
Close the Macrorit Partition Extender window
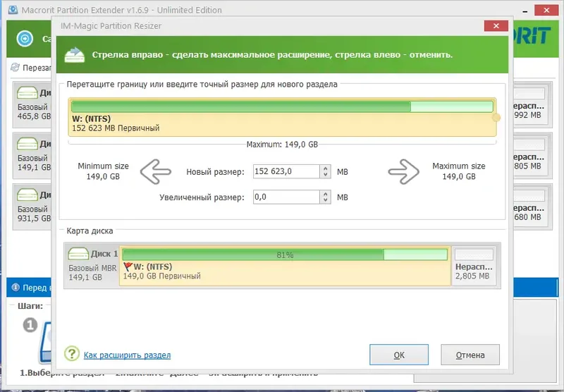[546, 10]
